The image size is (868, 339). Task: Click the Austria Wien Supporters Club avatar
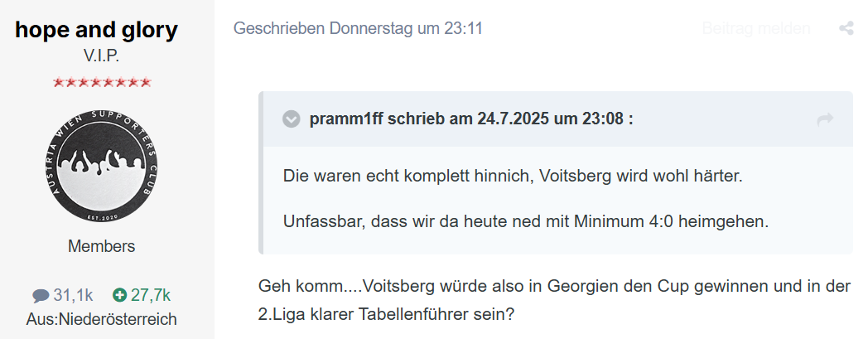coord(101,167)
